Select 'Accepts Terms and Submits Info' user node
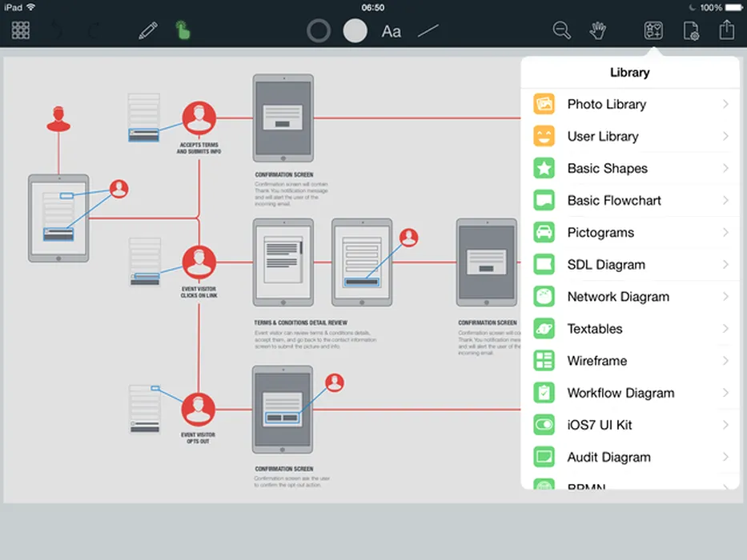The width and height of the screenshot is (747, 560). tap(199, 118)
